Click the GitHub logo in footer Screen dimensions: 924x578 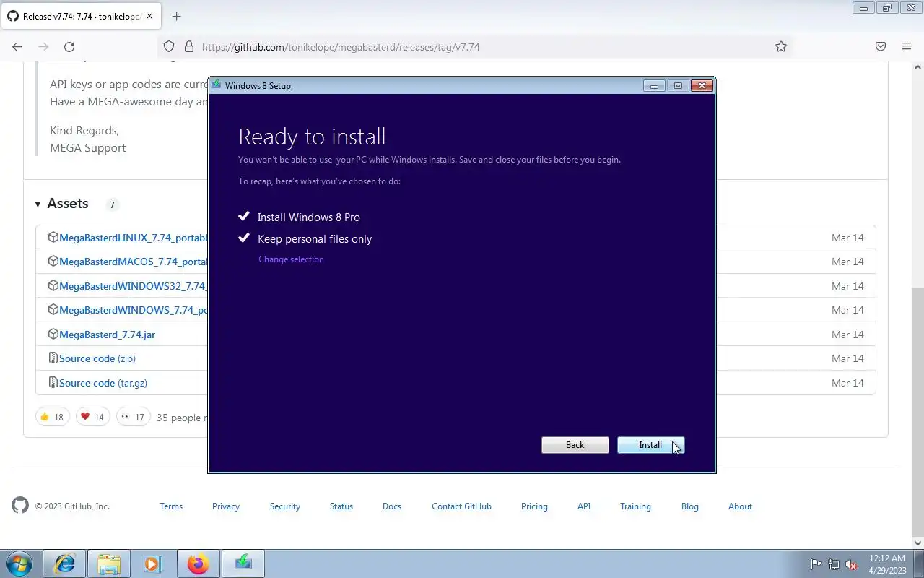tap(20, 506)
